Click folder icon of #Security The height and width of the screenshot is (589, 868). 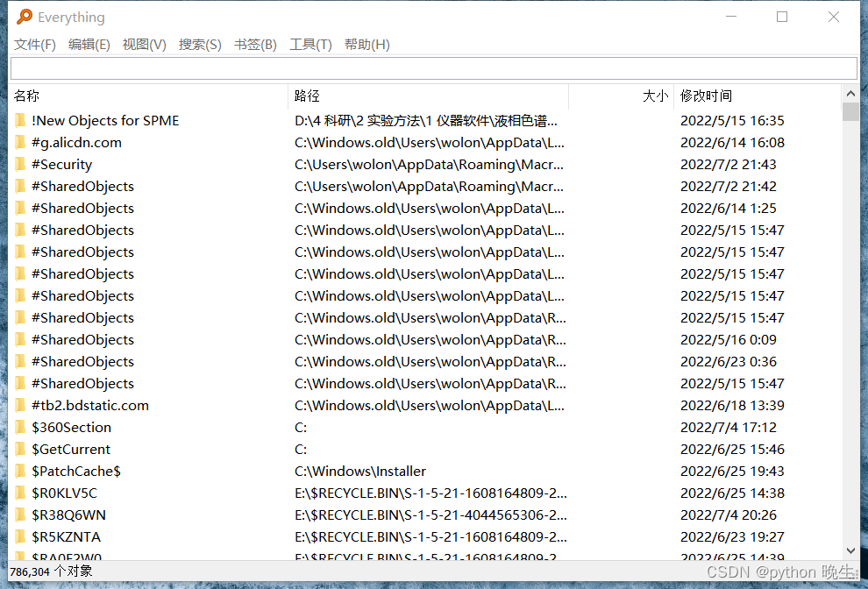point(20,165)
